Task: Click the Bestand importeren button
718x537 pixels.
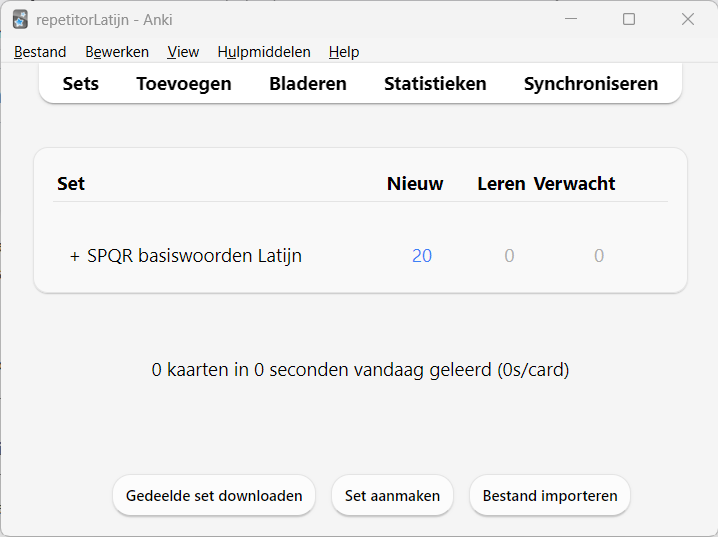Action: tap(550, 496)
